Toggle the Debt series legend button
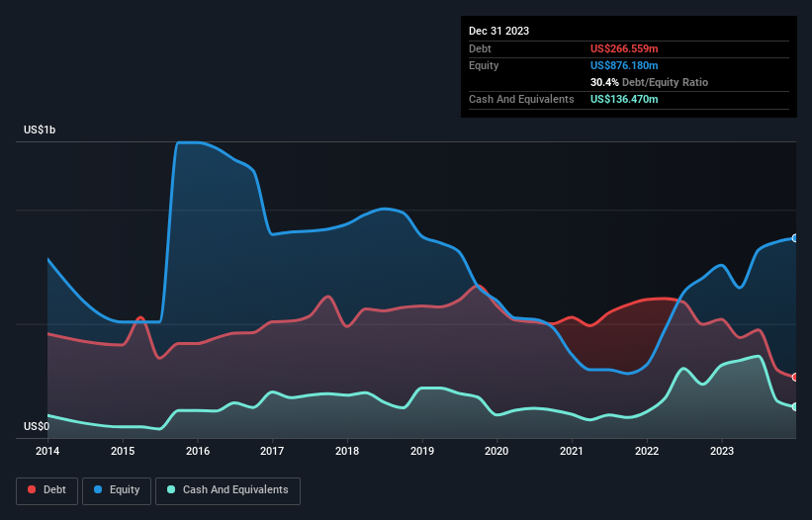 point(47,490)
